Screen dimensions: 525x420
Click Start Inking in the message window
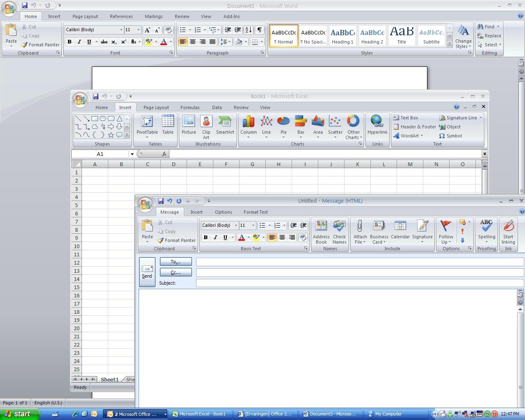(x=508, y=232)
